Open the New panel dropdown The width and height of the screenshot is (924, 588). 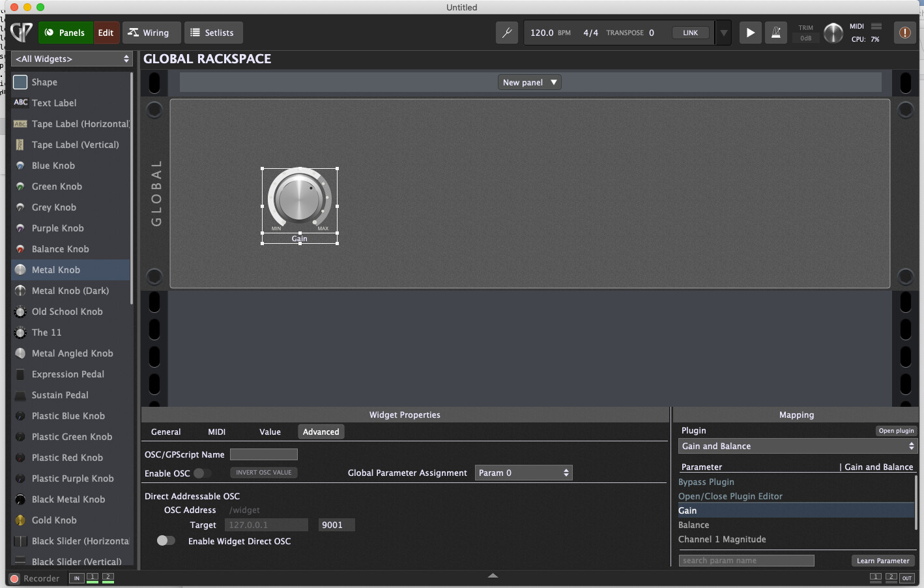[x=530, y=82]
